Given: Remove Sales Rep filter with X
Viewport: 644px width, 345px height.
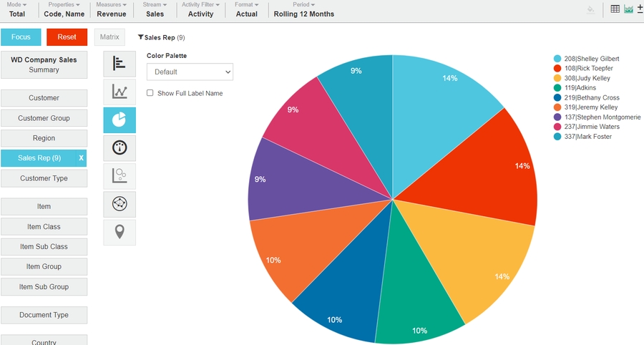Looking at the screenshot, I should (x=81, y=158).
